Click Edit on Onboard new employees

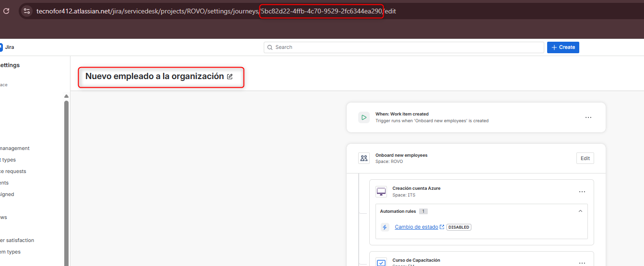(x=585, y=158)
